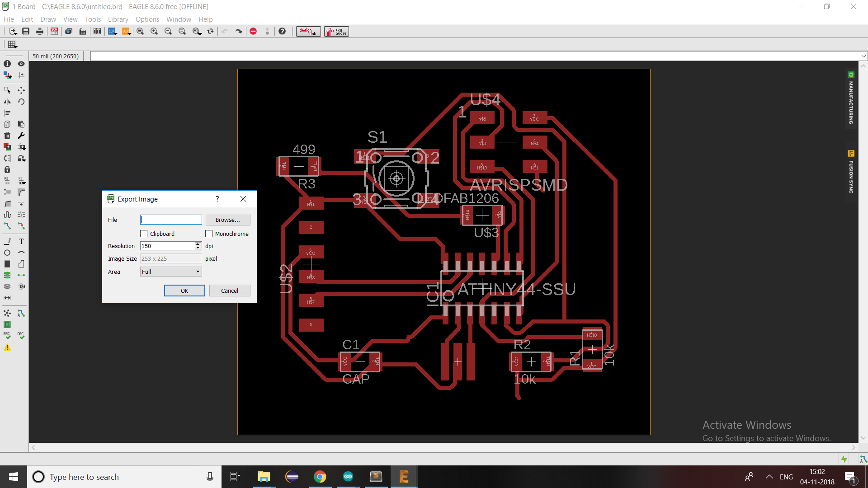Expand the Area dropdown set to Full
This screenshot has width=868, height=488.
click(171, 272)
